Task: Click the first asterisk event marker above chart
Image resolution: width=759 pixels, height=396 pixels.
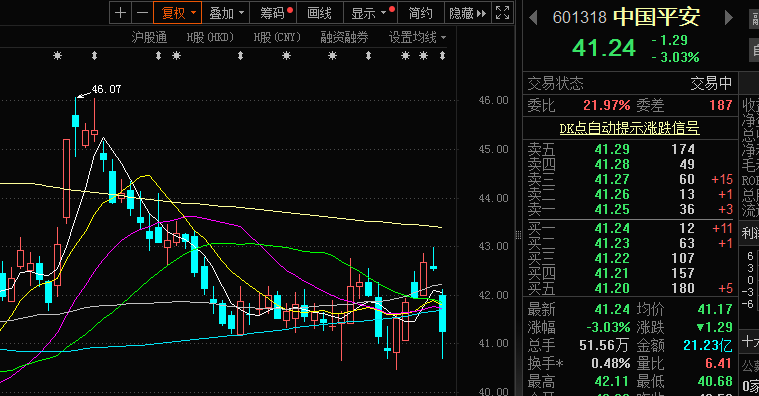Action: (x=58, y=56)
